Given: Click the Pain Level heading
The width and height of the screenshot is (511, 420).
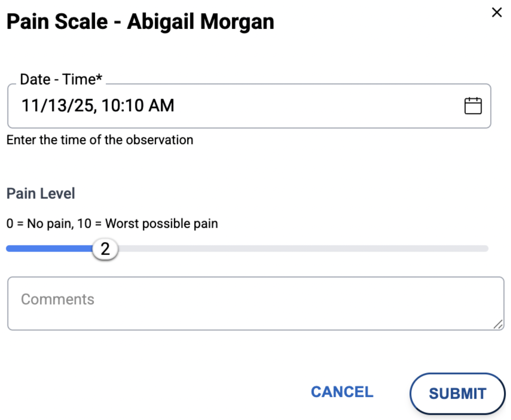Looking at the screenshot, I should 41,194.
